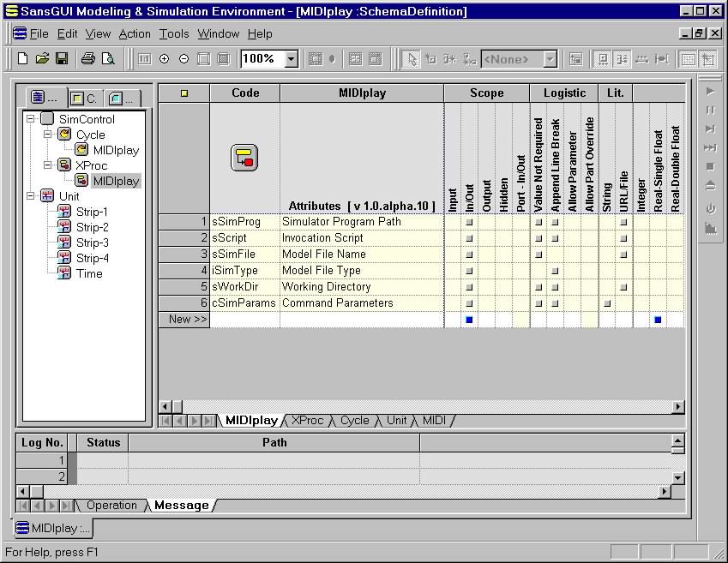Click the Open folder toolbar icon
The image size is (728, 563).
point(42,59)
